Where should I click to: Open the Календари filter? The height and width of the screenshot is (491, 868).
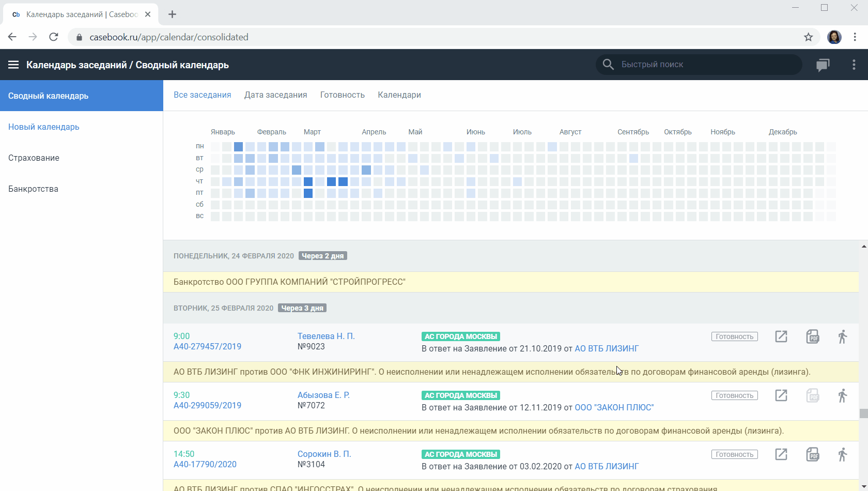399,95
